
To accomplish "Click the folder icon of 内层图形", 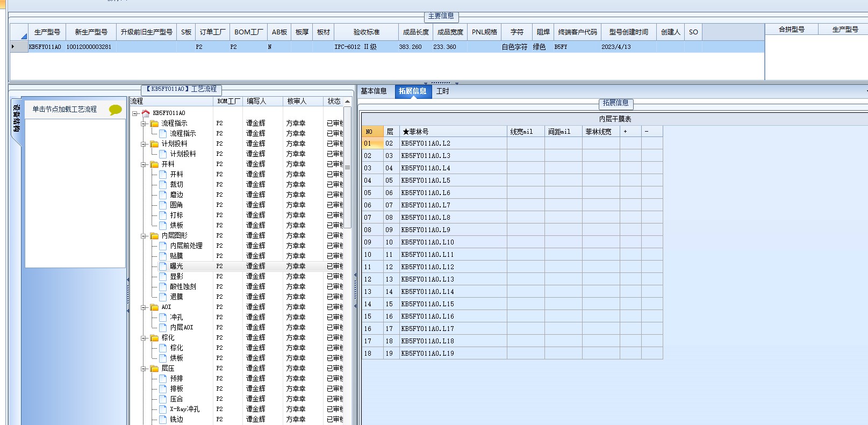I will (x=155, y=236).
